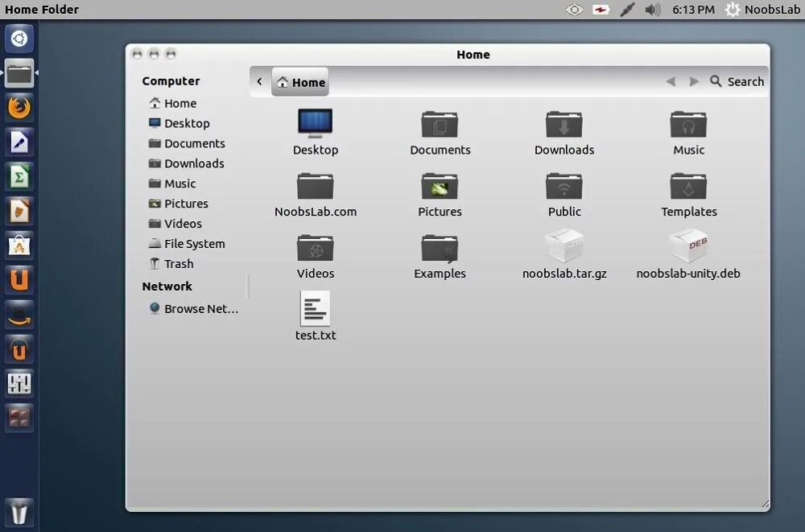Open the Trash launcher icon
This screenshot has height=532, width=805.
19,512
